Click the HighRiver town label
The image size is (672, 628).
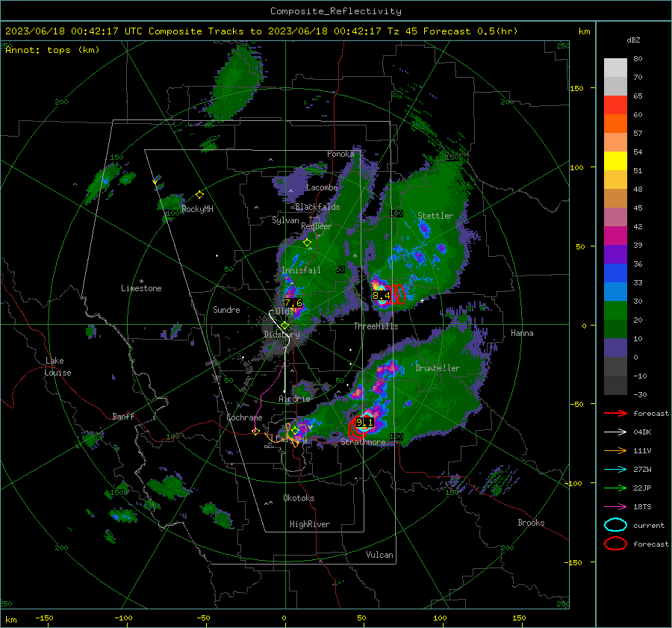coord(310,524)
